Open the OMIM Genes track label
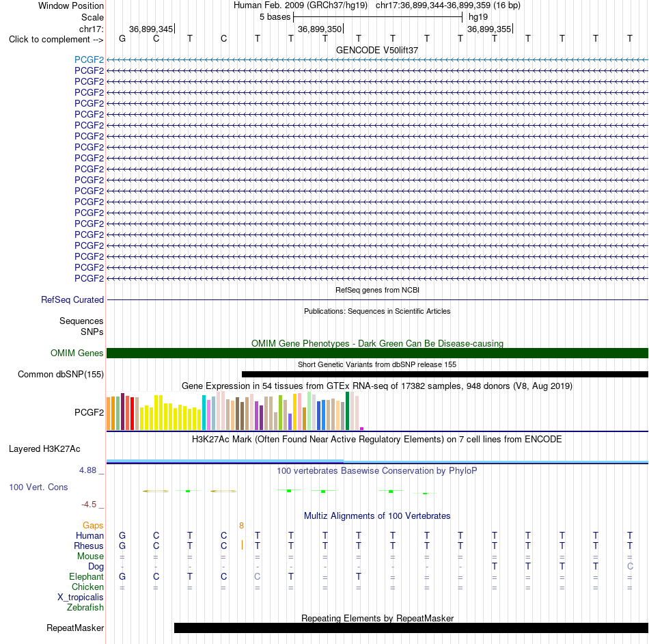This screenshot has width=649, height=644. [x=77, y=353]
